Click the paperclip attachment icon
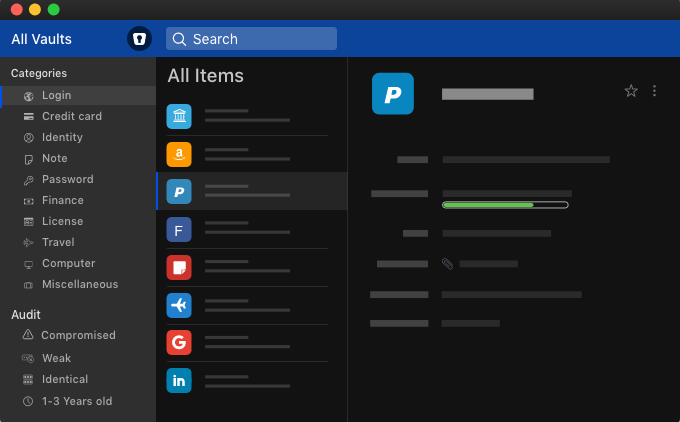The image size is (680, 422). [447, 264]
